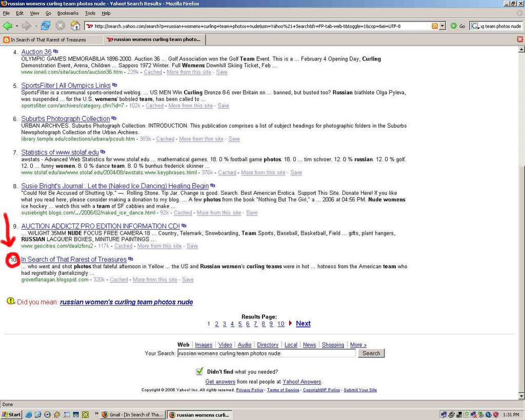Click the vertical scrollbar down arrow
The height and width of the screenshot is (420, 525).
521,395
